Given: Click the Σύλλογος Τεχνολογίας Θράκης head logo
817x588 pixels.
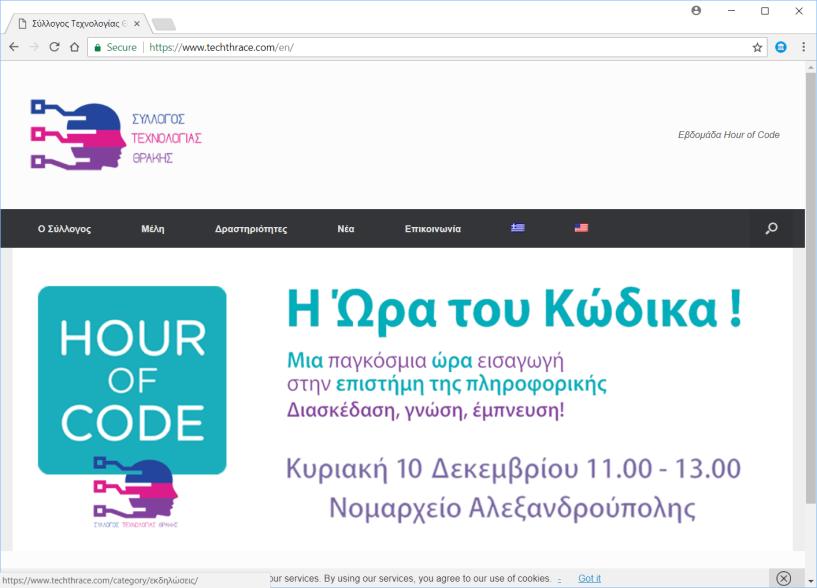Looking at the screenshot, I should (78, 136).
